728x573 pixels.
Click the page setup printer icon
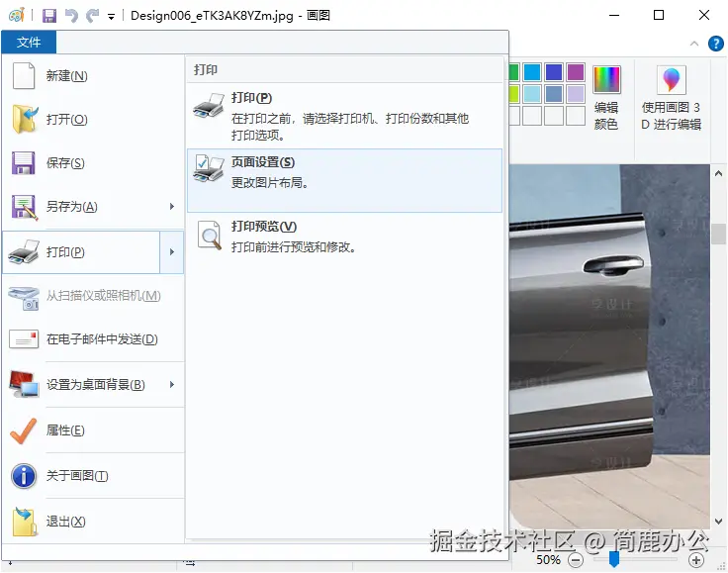click(209, 168)
